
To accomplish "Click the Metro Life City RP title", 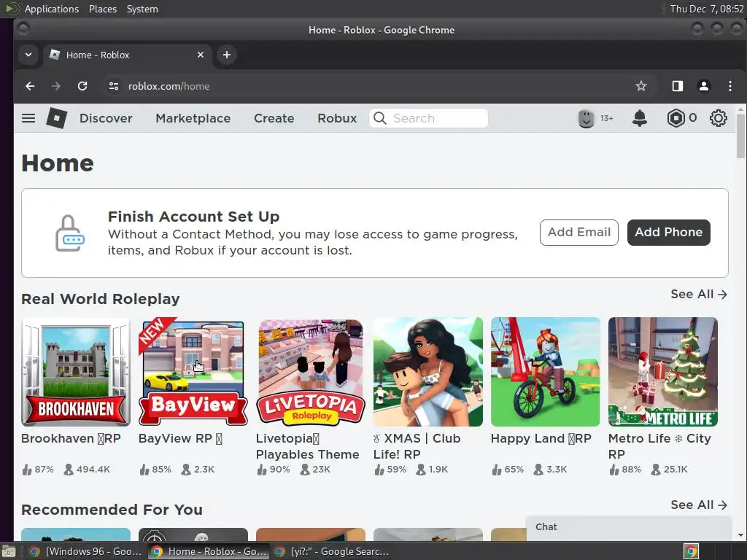I will point(659,446).
